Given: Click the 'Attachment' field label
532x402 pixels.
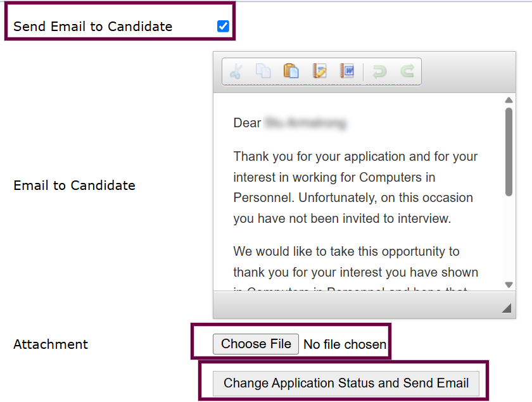Looking at the screenshot, I should click(x=51, y=344).
